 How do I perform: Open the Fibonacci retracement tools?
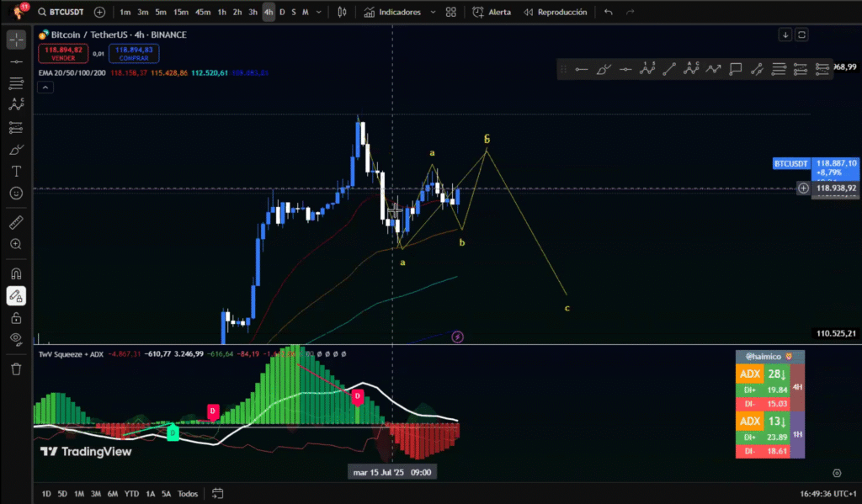point(16,83)
